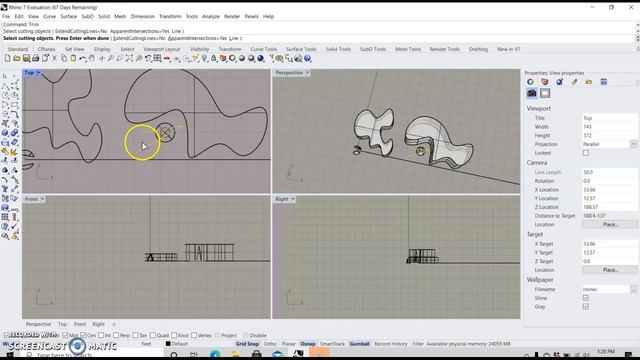
Task: Open the File menu
Action: pos(6,16)
